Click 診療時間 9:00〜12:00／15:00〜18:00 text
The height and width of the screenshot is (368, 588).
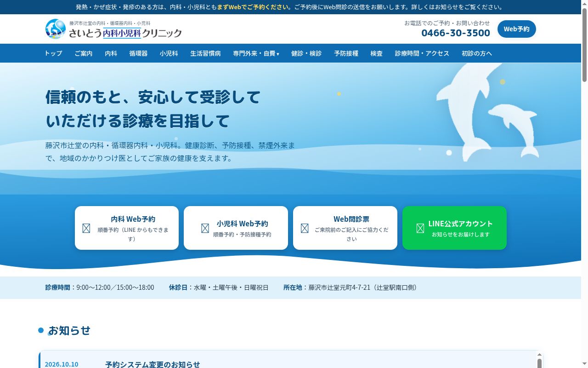click(100, 287)
